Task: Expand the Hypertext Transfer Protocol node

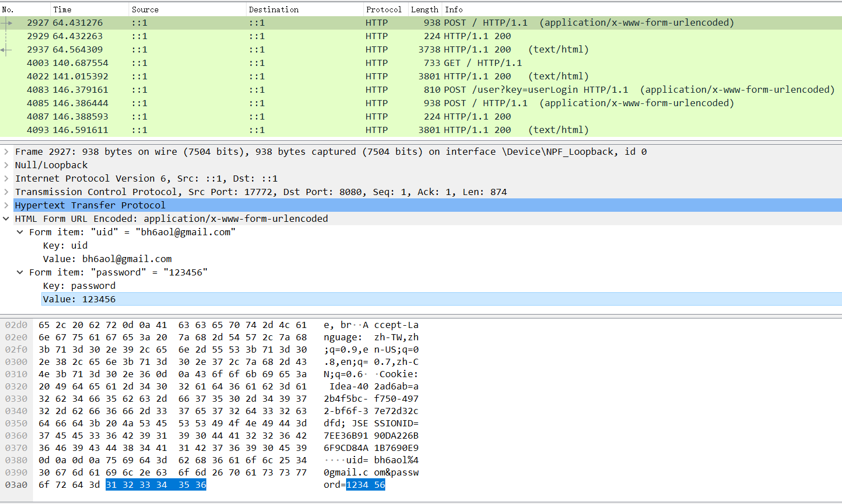Action: tap(6, 205)
